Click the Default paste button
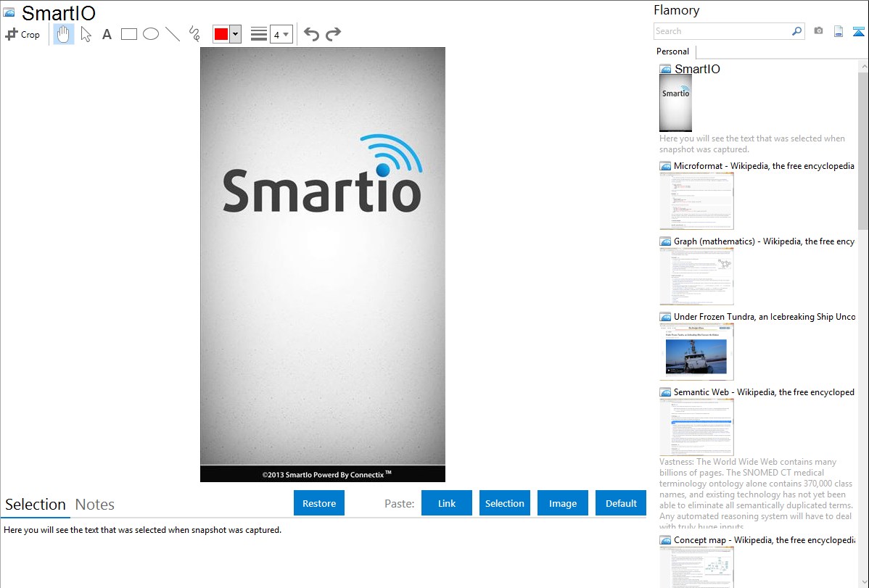Image resolution: width=869 pixels, height=588 pixels. [x=621, y=503]
